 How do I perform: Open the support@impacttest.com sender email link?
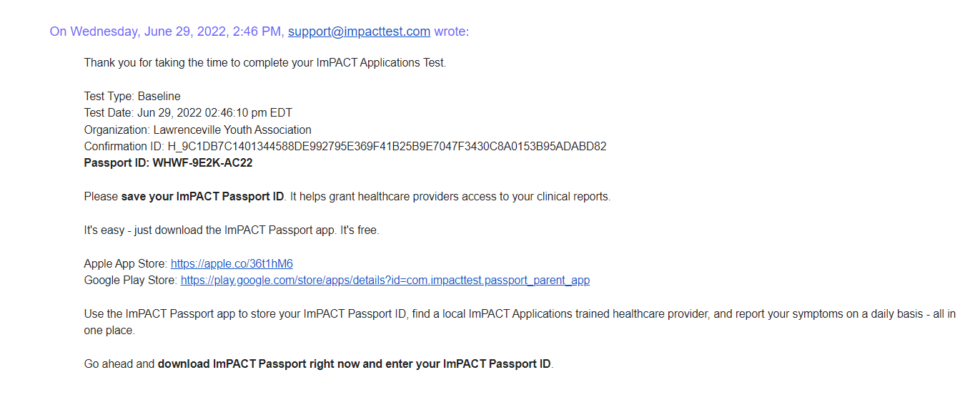tap(359, 31)
